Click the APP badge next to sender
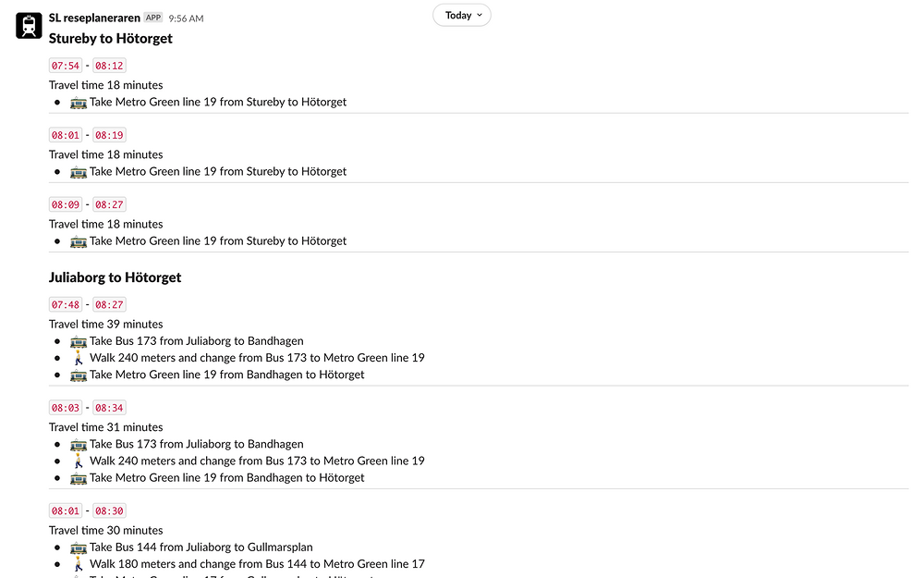 153,18
